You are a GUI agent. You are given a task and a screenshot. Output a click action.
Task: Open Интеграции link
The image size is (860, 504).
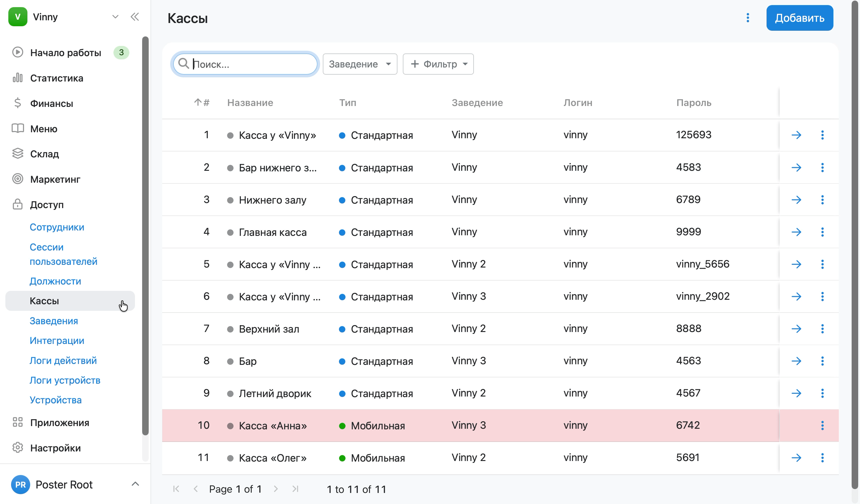(57, 341)
